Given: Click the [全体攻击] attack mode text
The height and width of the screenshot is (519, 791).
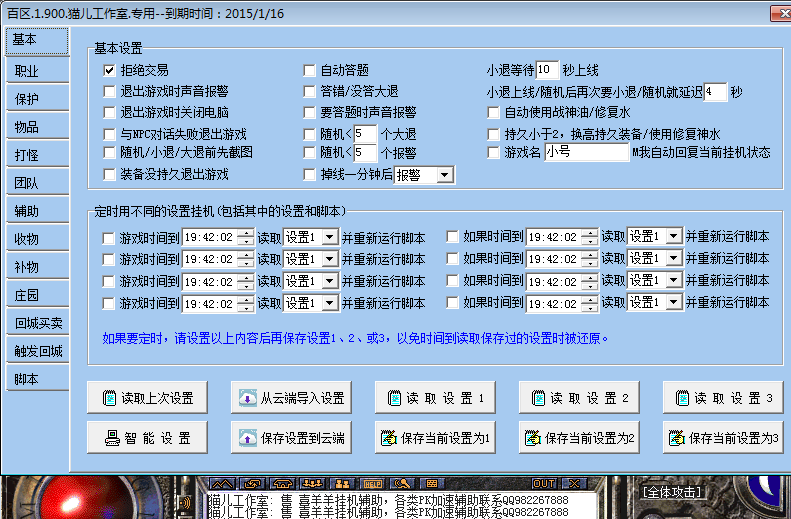Looking at the screenshot, I should click(671, 492).
